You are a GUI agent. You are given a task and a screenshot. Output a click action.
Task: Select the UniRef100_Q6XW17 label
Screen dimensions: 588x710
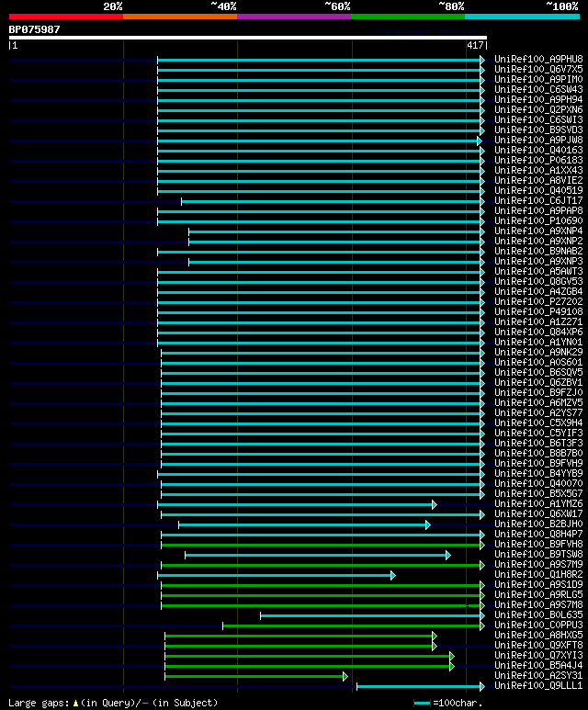(538, 514)
